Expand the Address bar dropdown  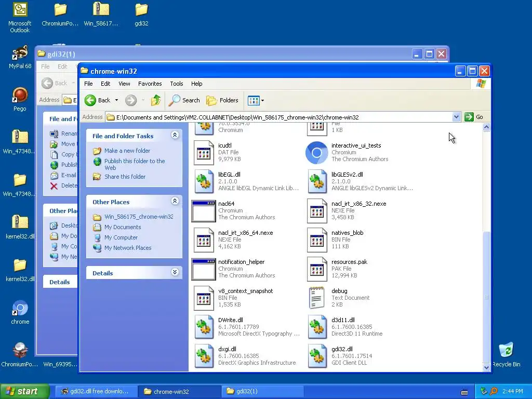(456, 117)
